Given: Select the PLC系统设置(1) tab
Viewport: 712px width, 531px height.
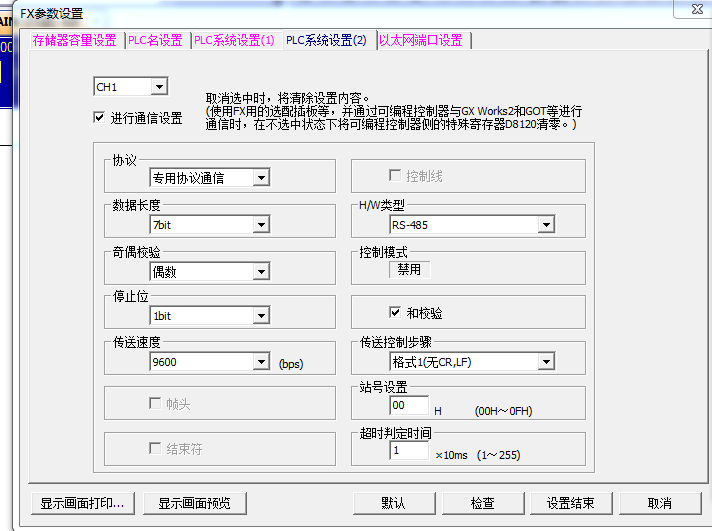Looking at the screenshot, I should [234, 41].
